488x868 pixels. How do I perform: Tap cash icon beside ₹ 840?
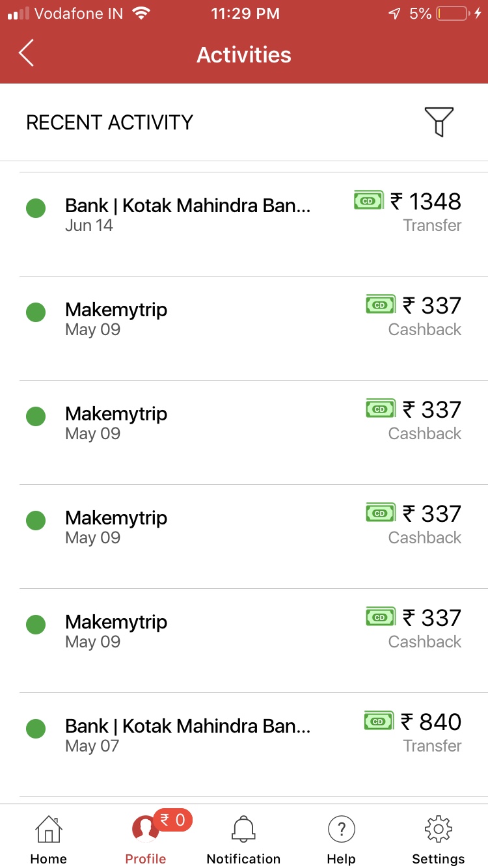click(x=379, y=721)
